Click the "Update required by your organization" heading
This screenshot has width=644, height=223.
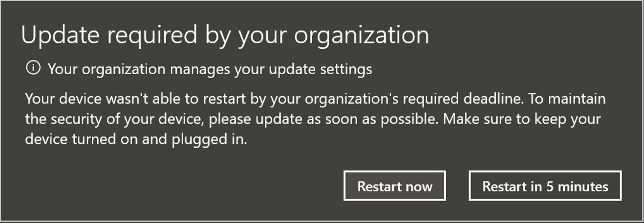coord(225,36)
